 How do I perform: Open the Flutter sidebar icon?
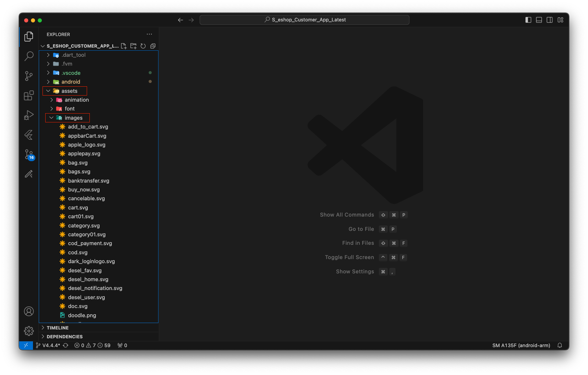pos(29,135)
